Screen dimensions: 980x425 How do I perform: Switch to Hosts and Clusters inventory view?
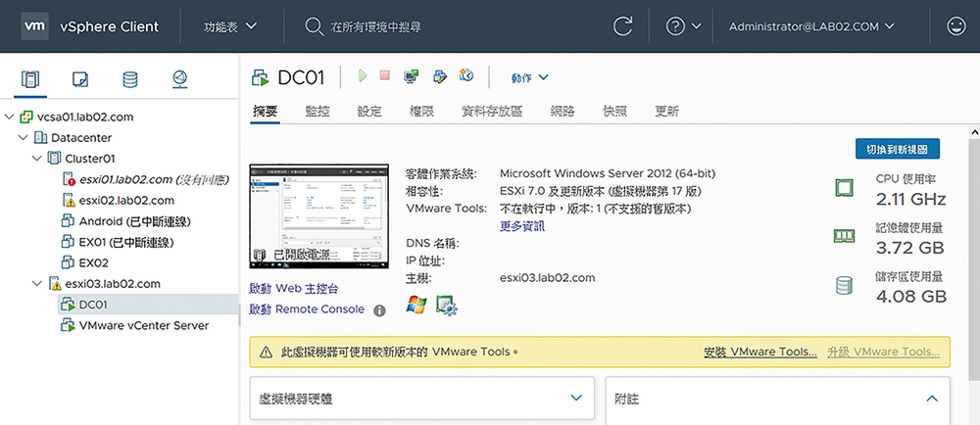[30, 79]
